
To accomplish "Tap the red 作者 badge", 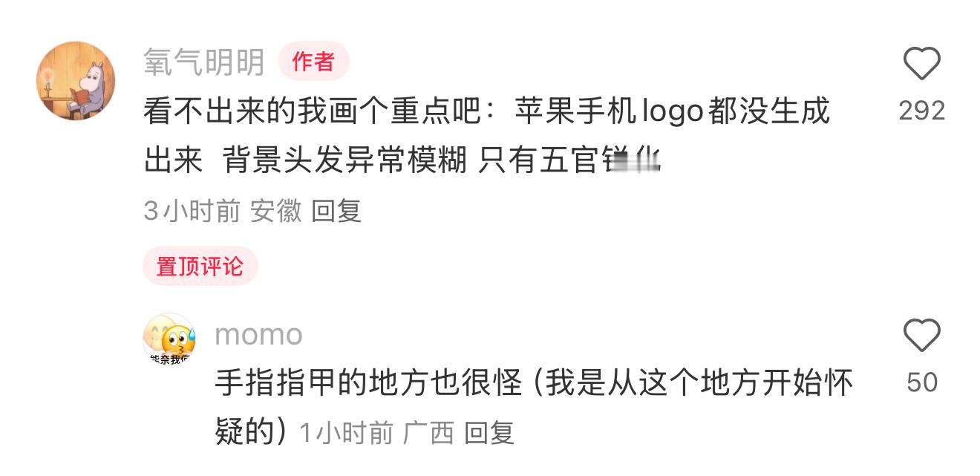I will point(313,62).
